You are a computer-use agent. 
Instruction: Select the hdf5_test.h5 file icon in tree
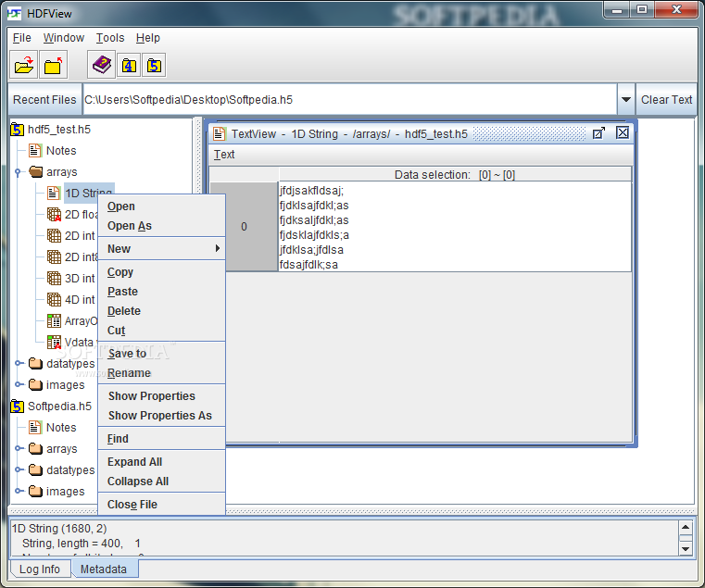[17, 130]
